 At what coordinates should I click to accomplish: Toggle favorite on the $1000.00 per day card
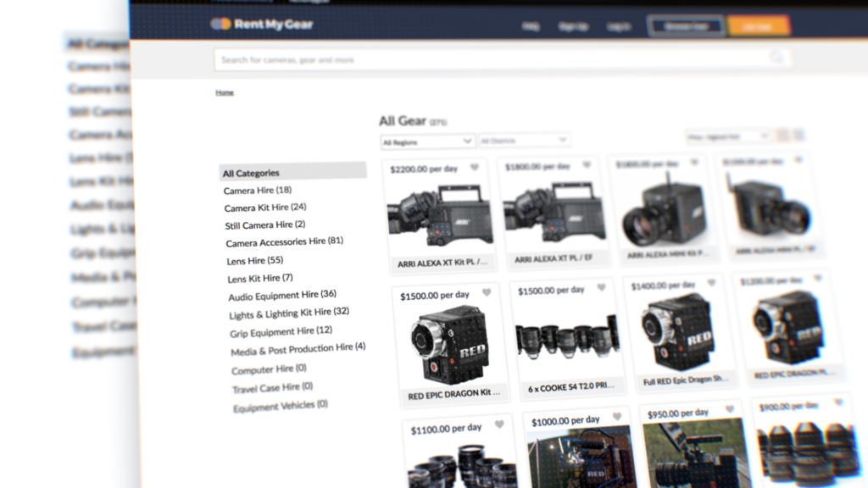617,417
